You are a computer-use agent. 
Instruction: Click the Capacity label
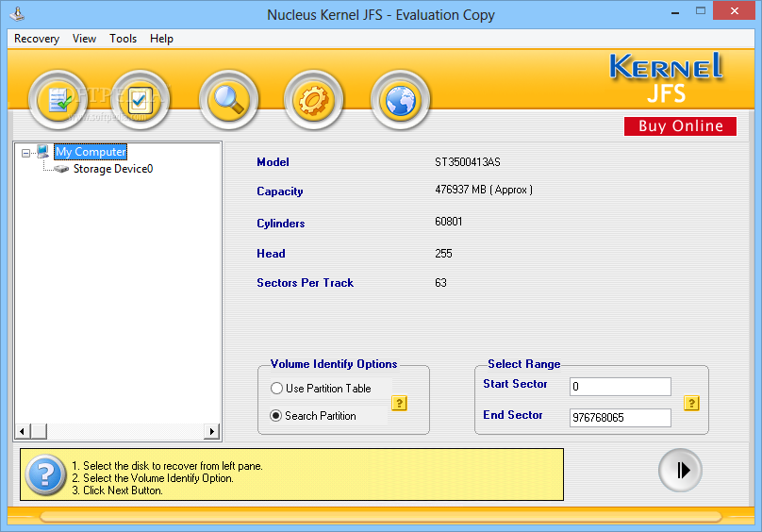coord(280,191)
